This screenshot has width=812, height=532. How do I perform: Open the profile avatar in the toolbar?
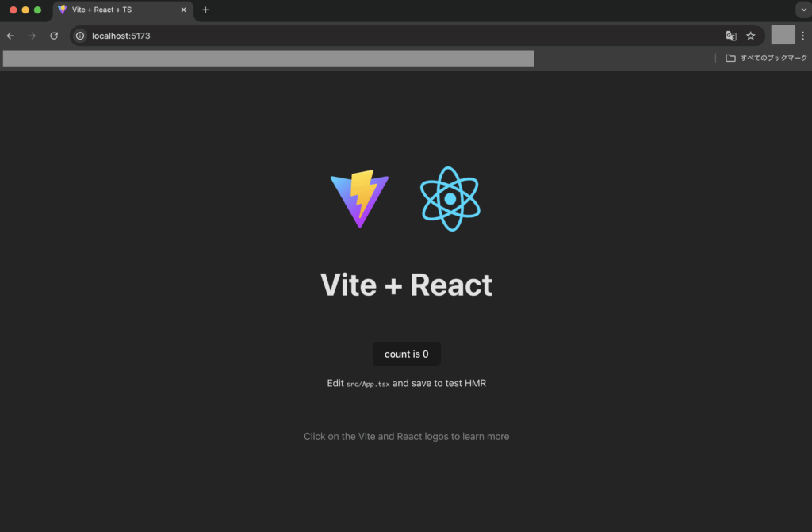tap(783, 35)
